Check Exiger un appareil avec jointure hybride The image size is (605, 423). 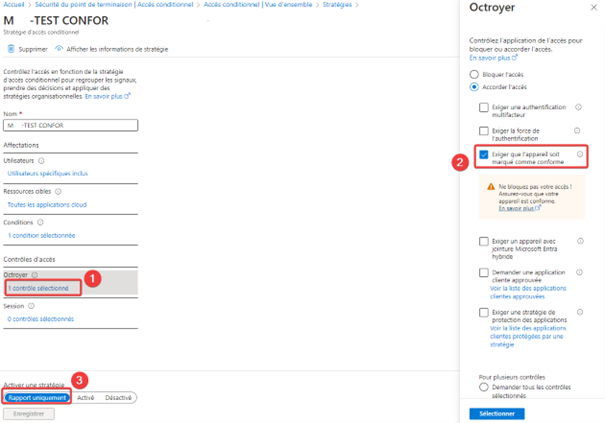[484, 241]
